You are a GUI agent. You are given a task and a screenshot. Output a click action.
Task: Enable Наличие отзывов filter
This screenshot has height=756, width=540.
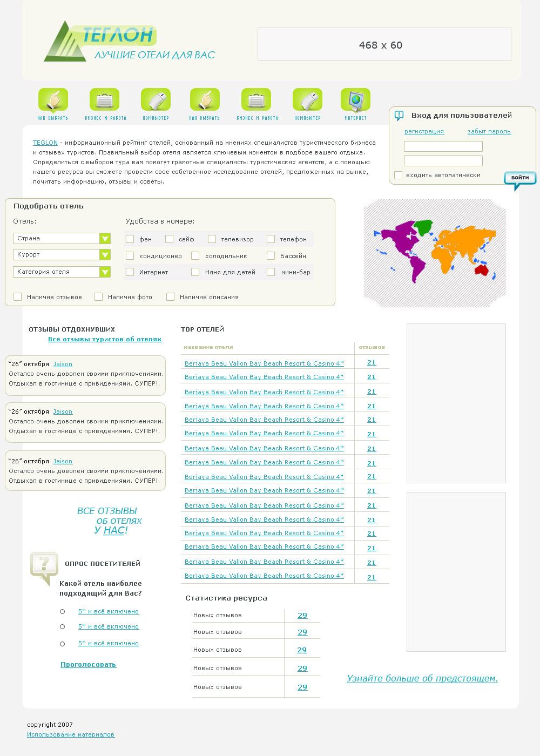coord(18,297)
